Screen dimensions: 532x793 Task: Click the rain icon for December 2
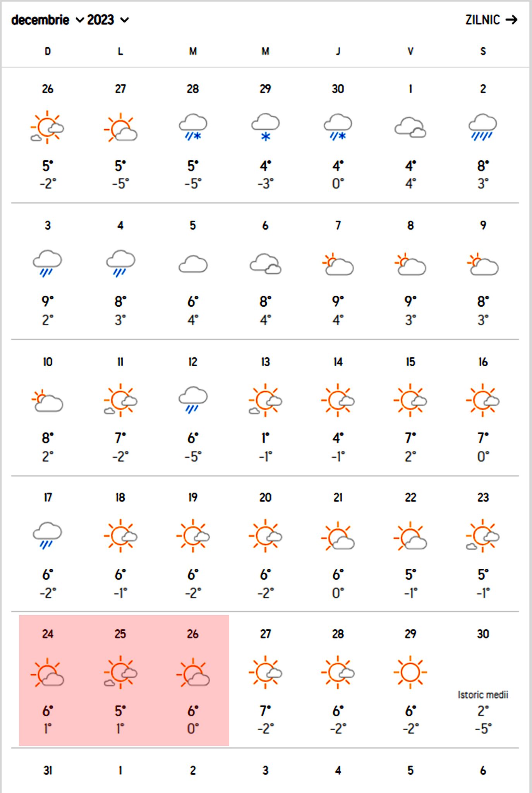pos(482,127)
